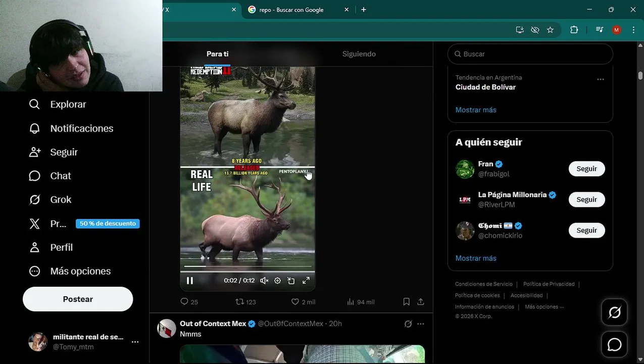Screen dimensions: 644x364
Task: Open Política de Privacidad link
Action: pyautogui.click(x=549, y=284)
